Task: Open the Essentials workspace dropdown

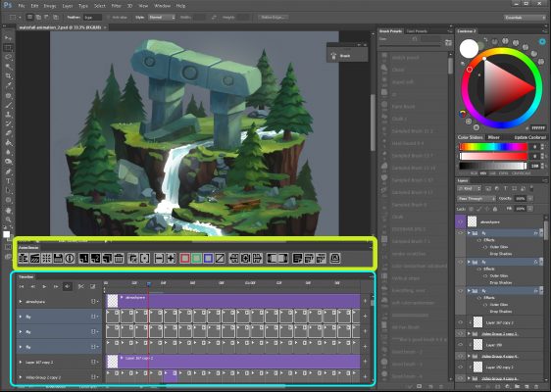Action: point(525,18)
